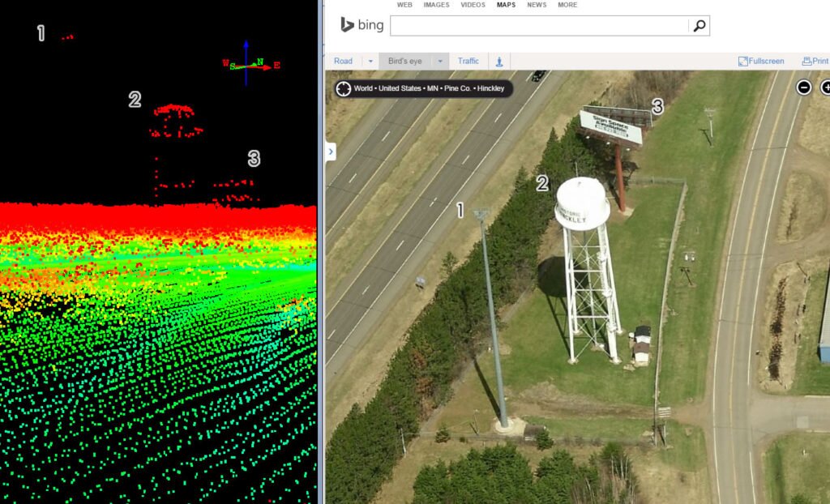
Task: Click the locate me crosshair icon
Action: (x=344, y=88)
